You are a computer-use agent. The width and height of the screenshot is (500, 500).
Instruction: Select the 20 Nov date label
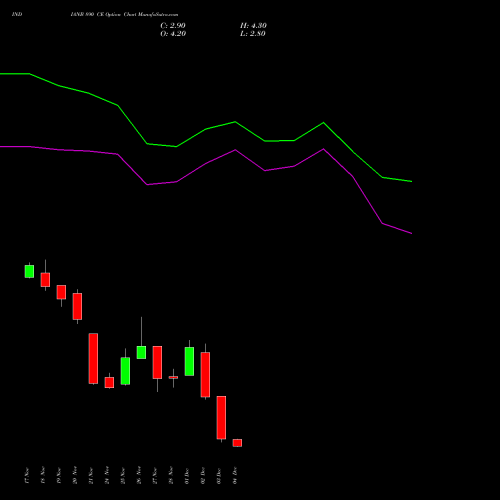point(75,475)
